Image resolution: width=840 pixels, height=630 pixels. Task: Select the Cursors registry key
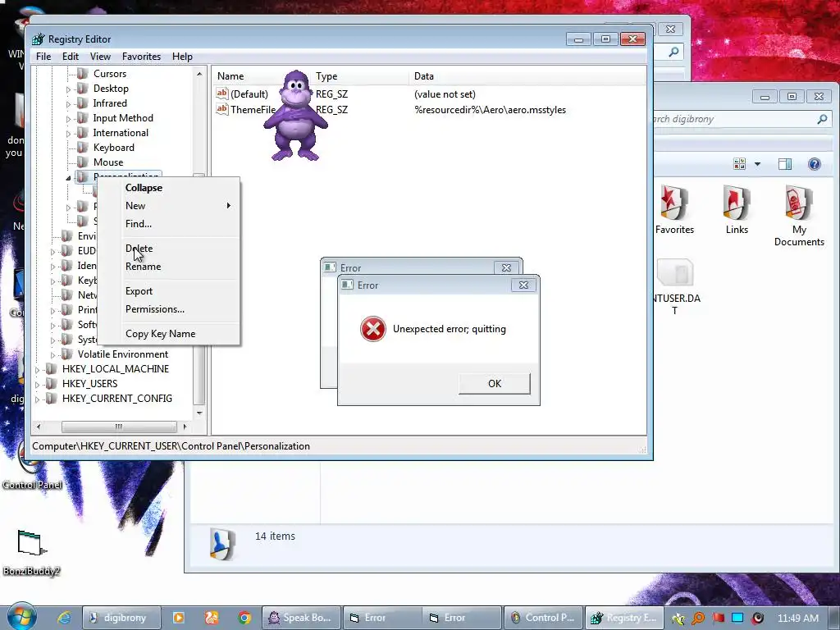pyautogui.click(x=110, y=74)
